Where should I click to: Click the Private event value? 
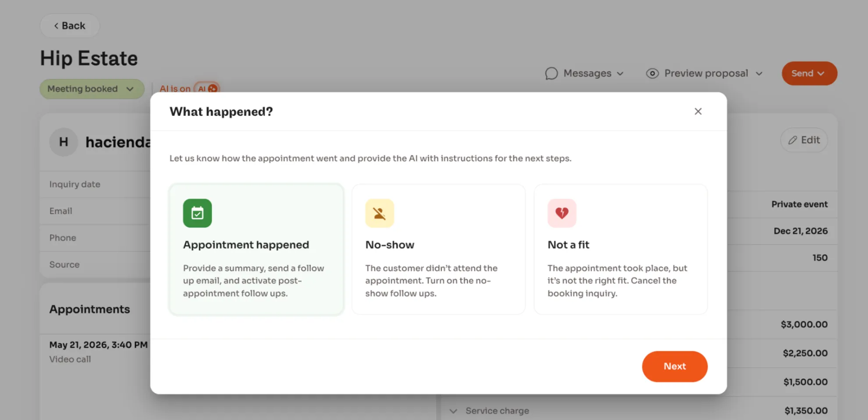point(800,204)
